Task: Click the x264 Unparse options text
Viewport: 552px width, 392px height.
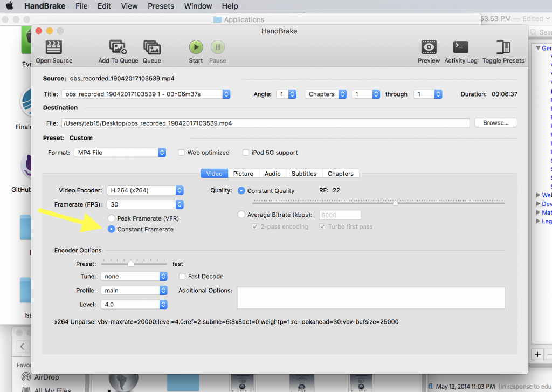Action: click(226, 321)
